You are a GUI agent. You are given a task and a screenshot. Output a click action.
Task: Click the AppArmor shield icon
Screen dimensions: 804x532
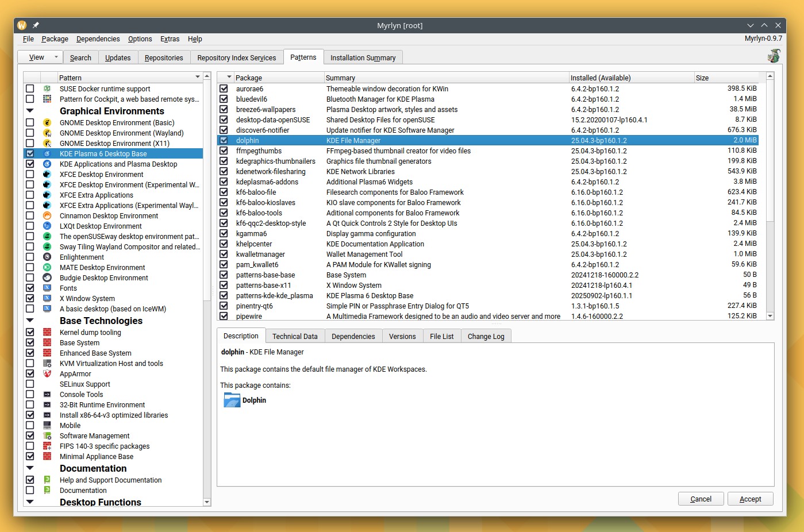pos(47,374)
